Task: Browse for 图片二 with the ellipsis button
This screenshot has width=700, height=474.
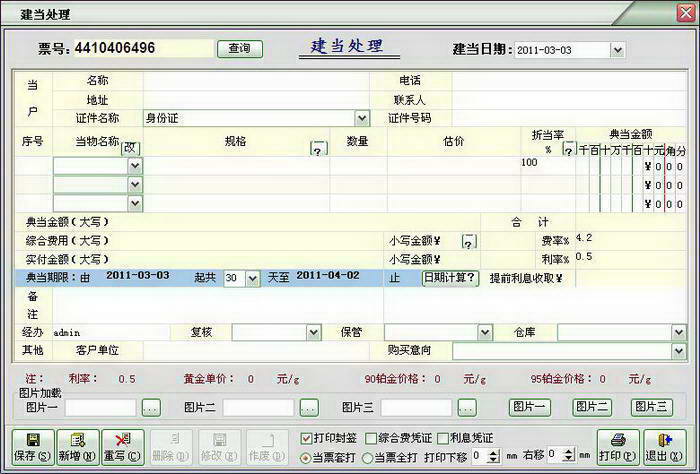Action: pyautogui.click(x=308, y=407)
